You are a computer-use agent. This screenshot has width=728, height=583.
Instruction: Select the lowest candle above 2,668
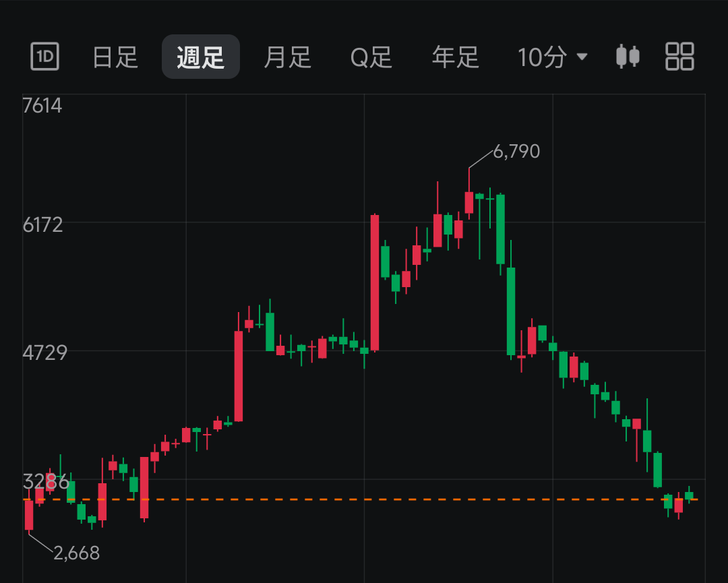pyautogui.click(x=29, y=514)
